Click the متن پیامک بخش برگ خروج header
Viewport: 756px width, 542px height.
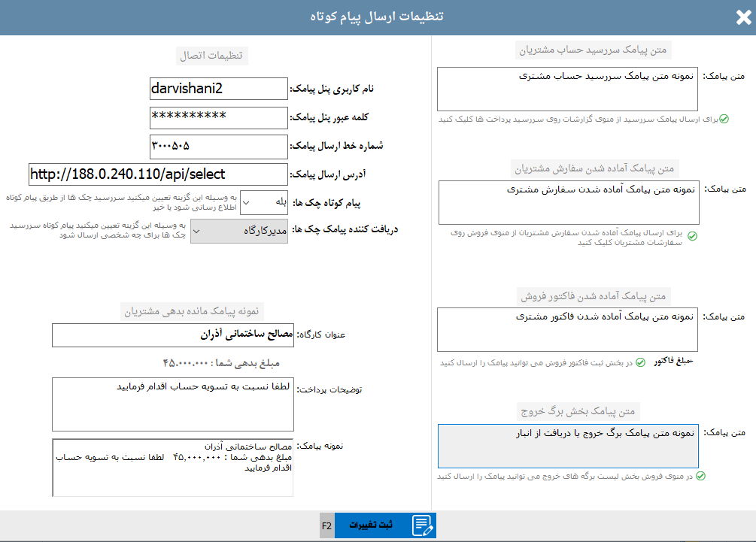pyautogui.click(x=578, y=411)
